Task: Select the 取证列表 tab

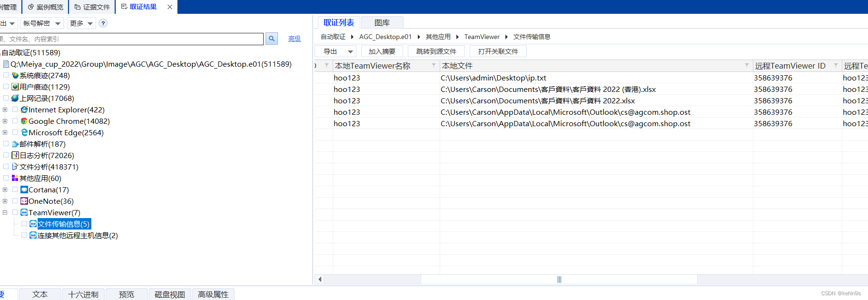Action: click(x=339, y=22)
